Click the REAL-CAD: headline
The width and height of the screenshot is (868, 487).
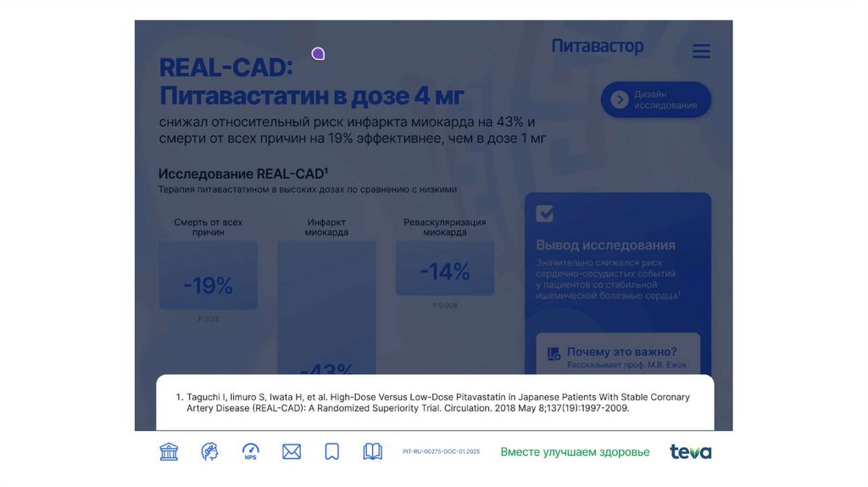click(225, 68)
